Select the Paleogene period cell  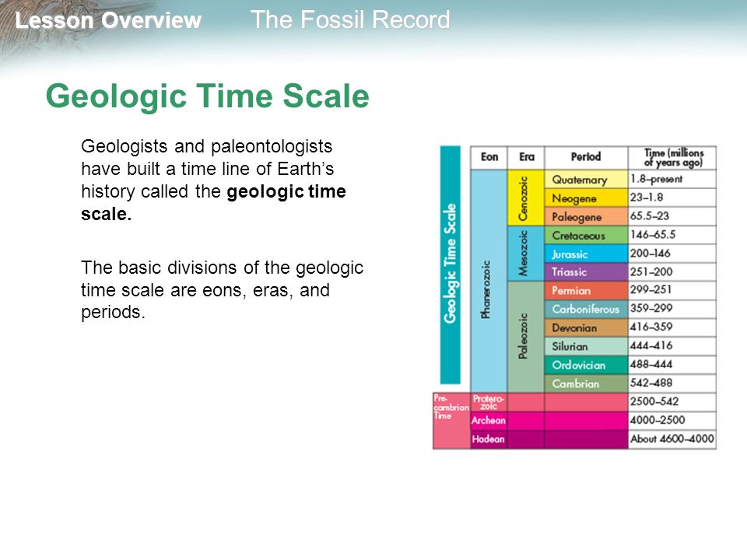coord(586,217)
